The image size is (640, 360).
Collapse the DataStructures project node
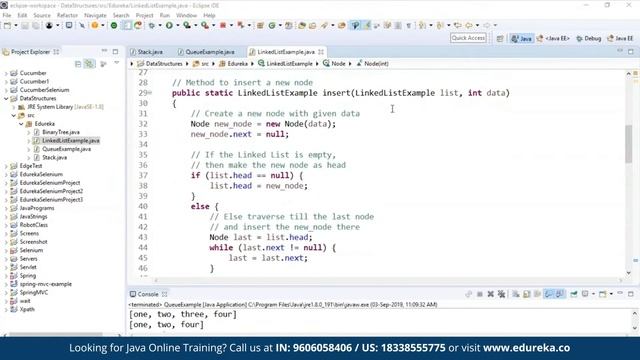[x=6, y=98]
